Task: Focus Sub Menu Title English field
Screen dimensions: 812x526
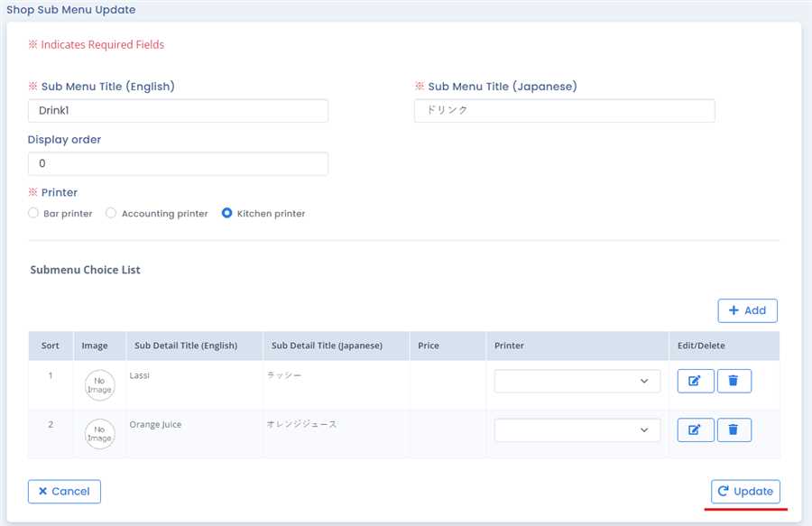Action: tap(178, 110)
